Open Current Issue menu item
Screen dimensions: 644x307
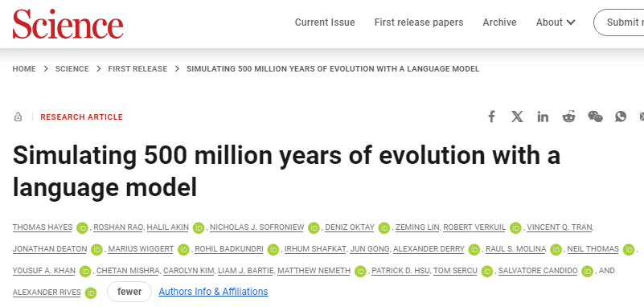click(325, 23)
